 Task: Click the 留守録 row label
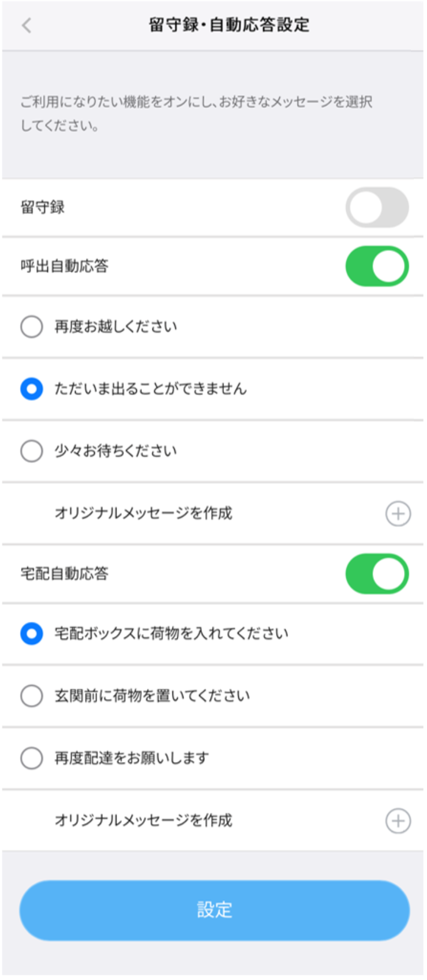43,208
